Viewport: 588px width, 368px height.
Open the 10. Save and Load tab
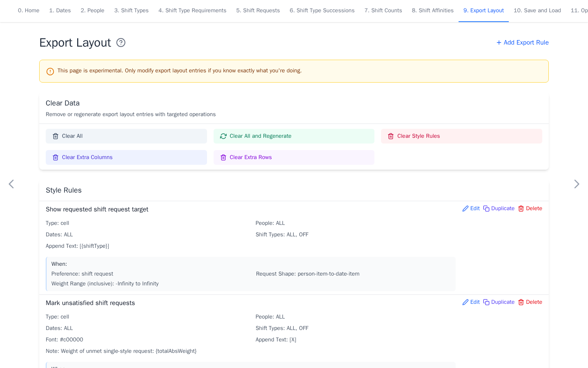pyautogui.click(x=537, y=11)
